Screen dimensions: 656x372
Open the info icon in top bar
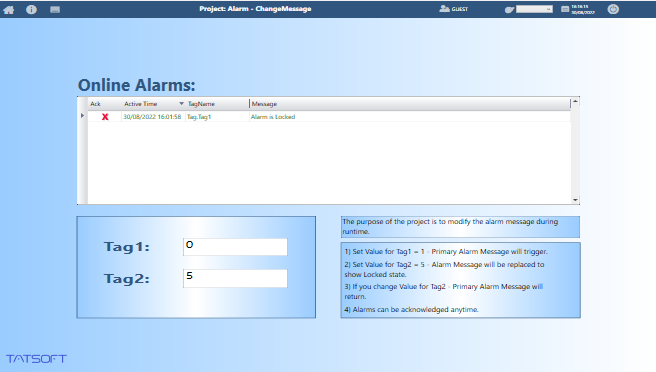31,9
